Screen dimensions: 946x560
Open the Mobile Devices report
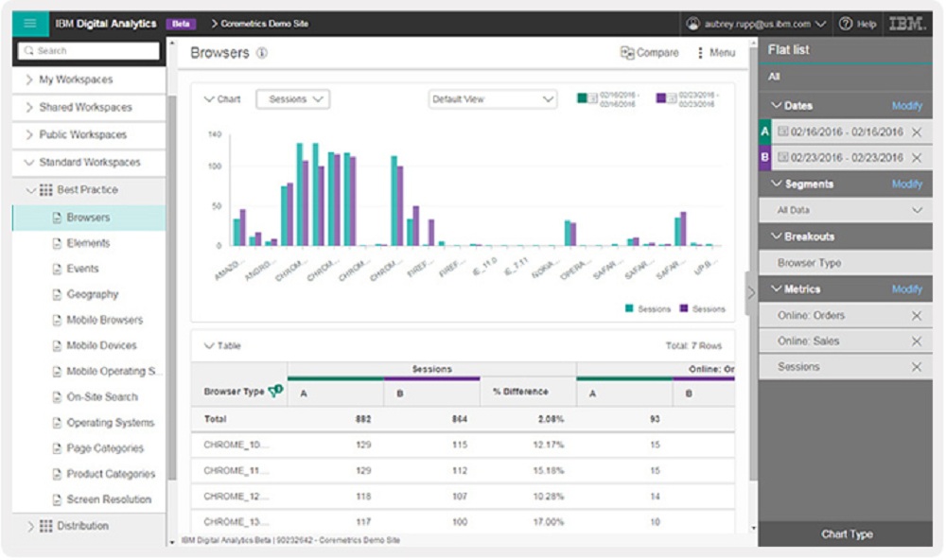pyautogui.click(x=102, y=346)
